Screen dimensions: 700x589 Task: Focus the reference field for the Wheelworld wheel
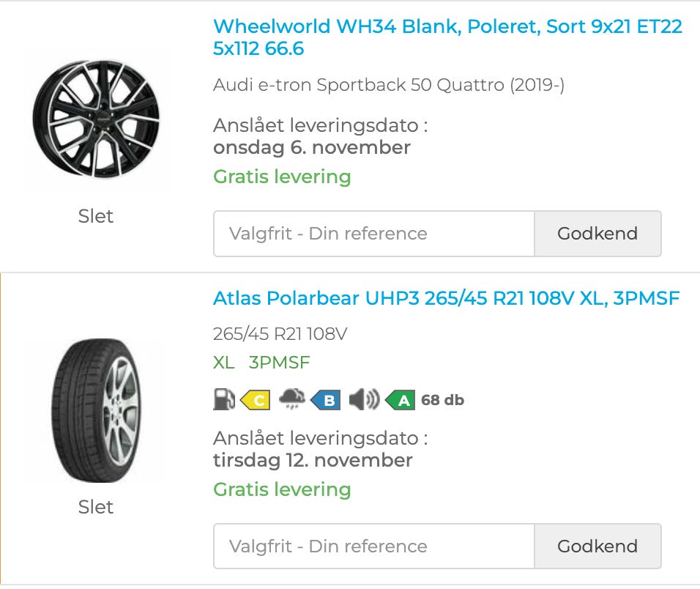(374, 234)
